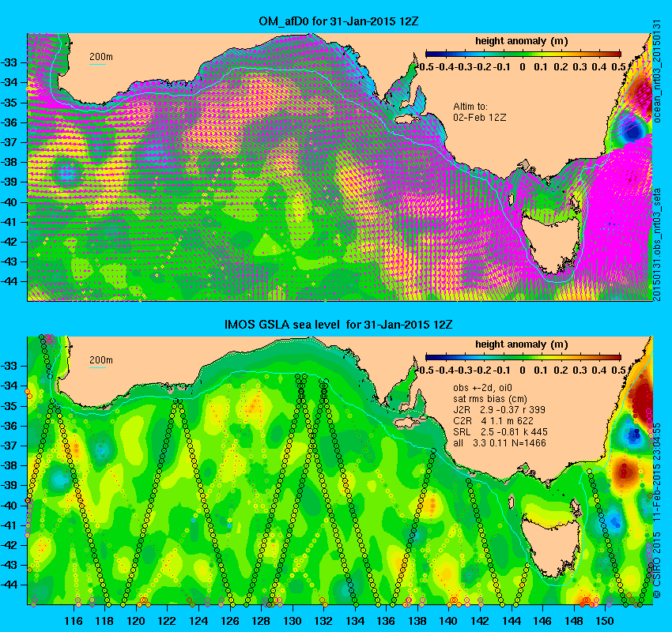Screen dimensions: 672x632
Task: Select the "02-Feb 12Z" date text
Action: 480,118
